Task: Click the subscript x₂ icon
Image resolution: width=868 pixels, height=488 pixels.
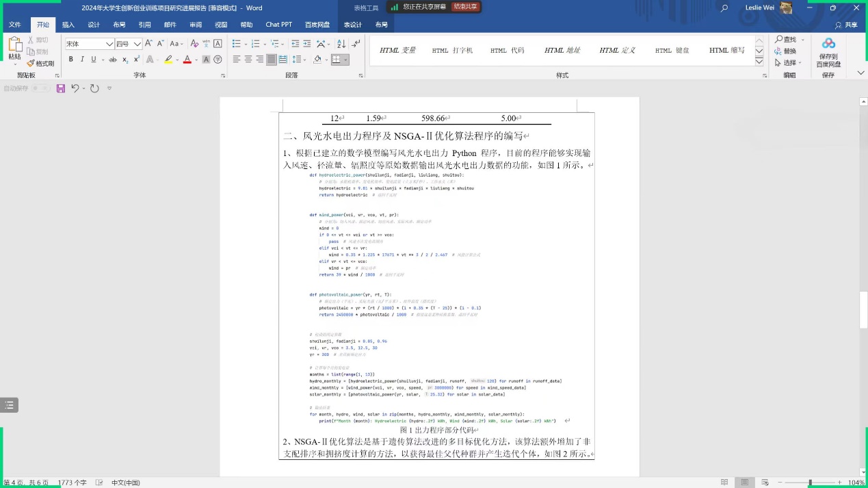Action: coord(126,60)
